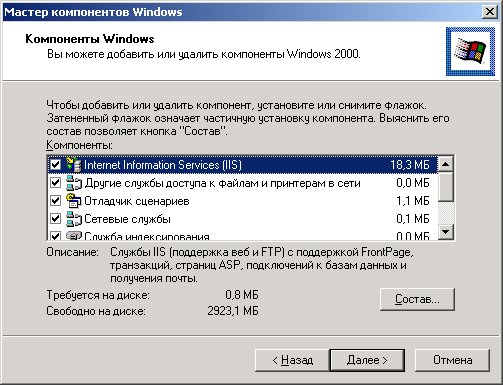Viewport: 503px width, 385px height.
Task: Toggle the Сетевые службы checkbox
Action: pos(55,219)
